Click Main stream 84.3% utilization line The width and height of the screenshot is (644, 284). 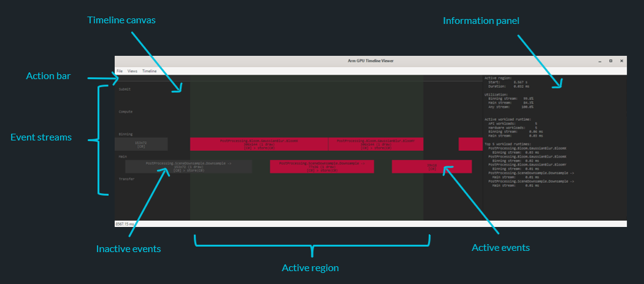tap(511, 103)
